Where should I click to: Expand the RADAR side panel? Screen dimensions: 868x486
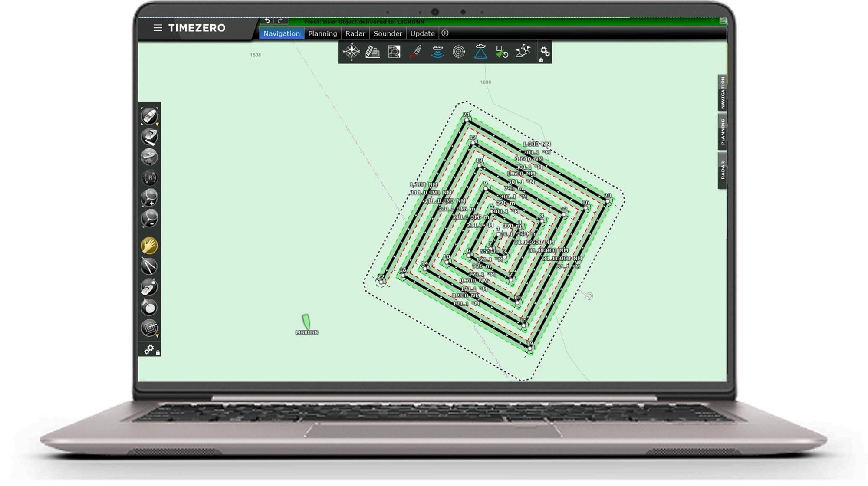point(722,170)
